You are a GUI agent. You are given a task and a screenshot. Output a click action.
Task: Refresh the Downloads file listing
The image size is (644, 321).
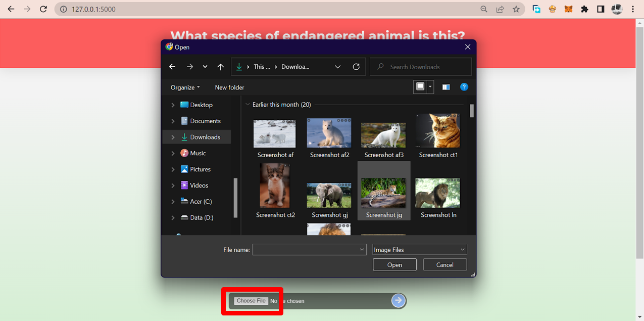click(356, 66)
